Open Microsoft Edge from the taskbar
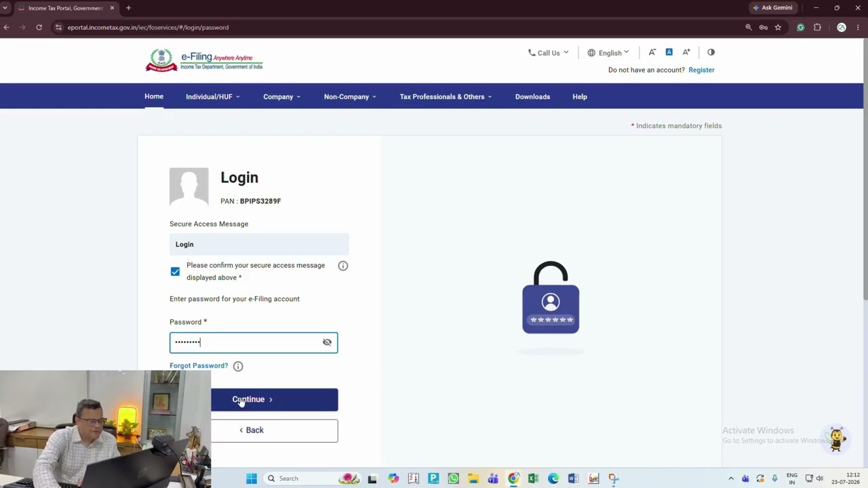Screen dimensions: 868x488 click(553, 479)
